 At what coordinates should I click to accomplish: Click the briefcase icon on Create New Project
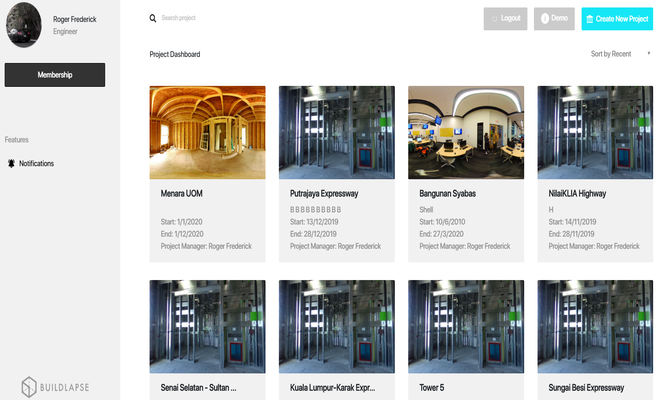tap(590, 19)
